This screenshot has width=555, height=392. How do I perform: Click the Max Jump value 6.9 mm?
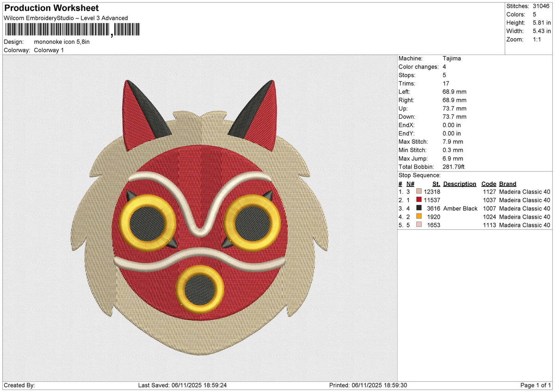[x=453, y=158]
